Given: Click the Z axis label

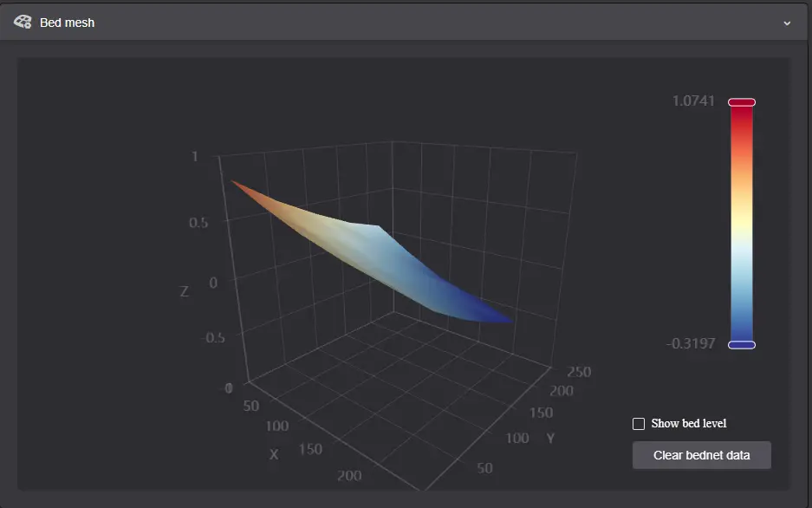Looking at the screenshot, I should (x=185, y=291).
